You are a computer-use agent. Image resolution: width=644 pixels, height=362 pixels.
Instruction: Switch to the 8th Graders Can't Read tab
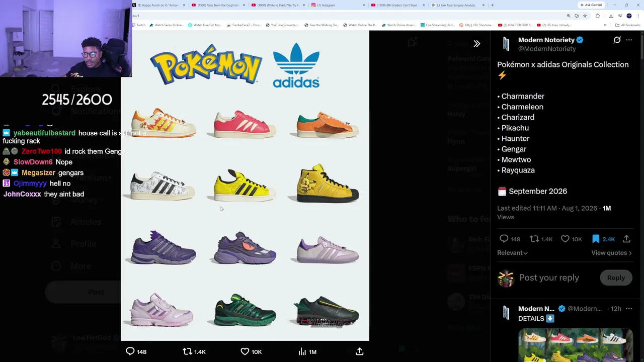(397, 5)
